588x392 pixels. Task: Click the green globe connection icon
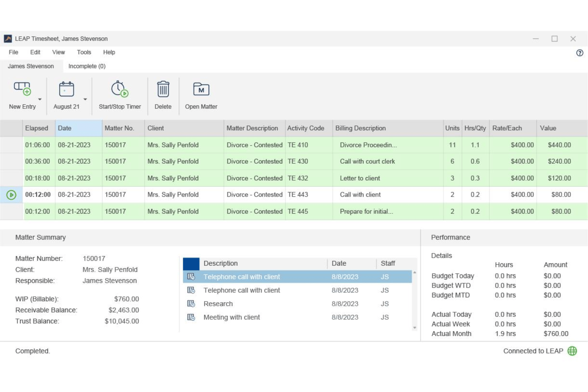(572, 351)
